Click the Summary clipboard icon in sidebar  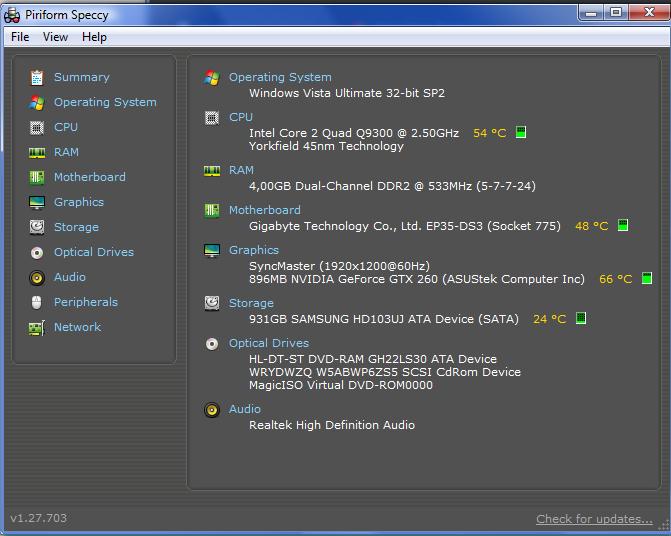pos(37,77)
